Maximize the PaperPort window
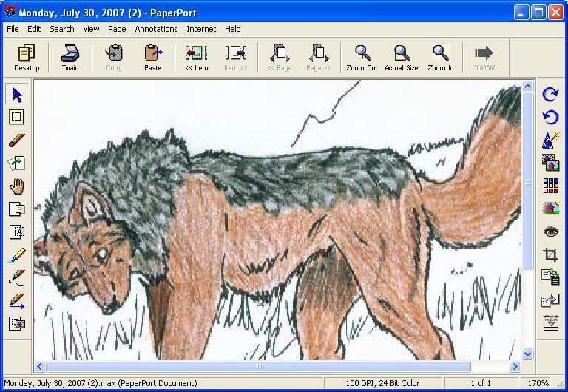 pos(538,13)
